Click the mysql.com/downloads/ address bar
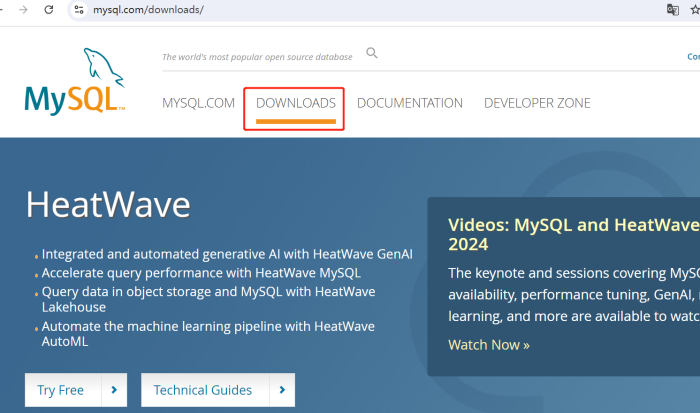The width and height of the screenshot is (700, 413). tap(300, 10)
